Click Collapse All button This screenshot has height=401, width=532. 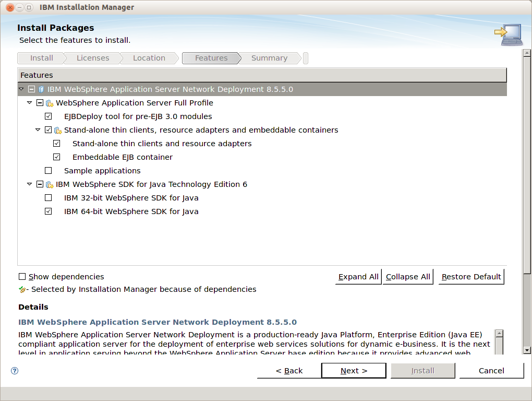click(x=408, y=277)
